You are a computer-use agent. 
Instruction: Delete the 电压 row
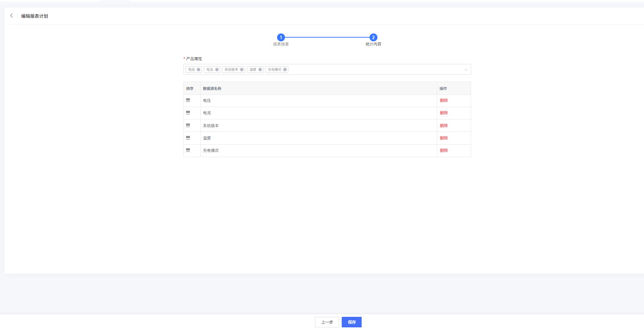[x=444, y=100]
